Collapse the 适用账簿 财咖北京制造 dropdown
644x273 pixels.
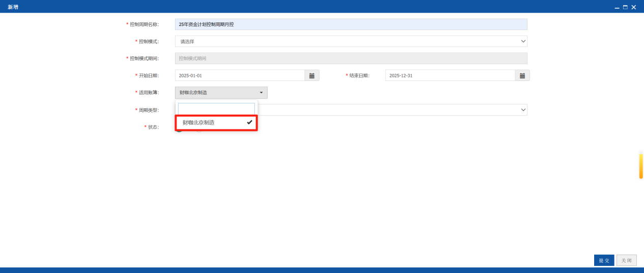tap(221, 93)
